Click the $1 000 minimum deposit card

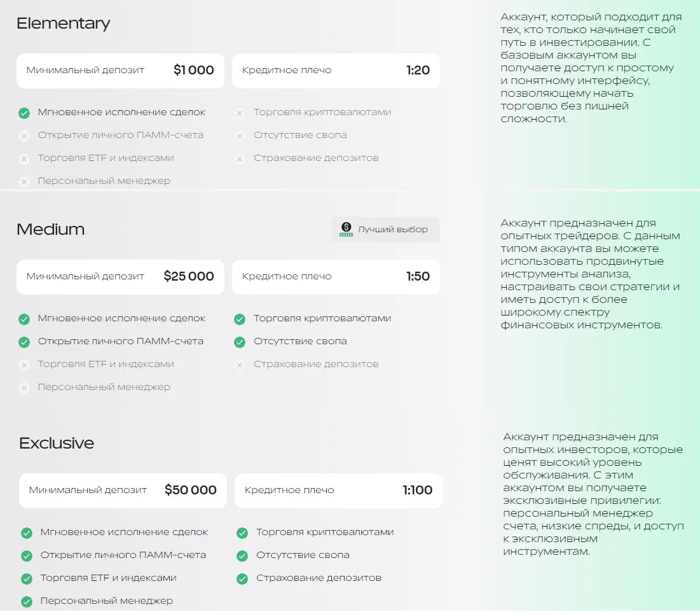point(121,71)
